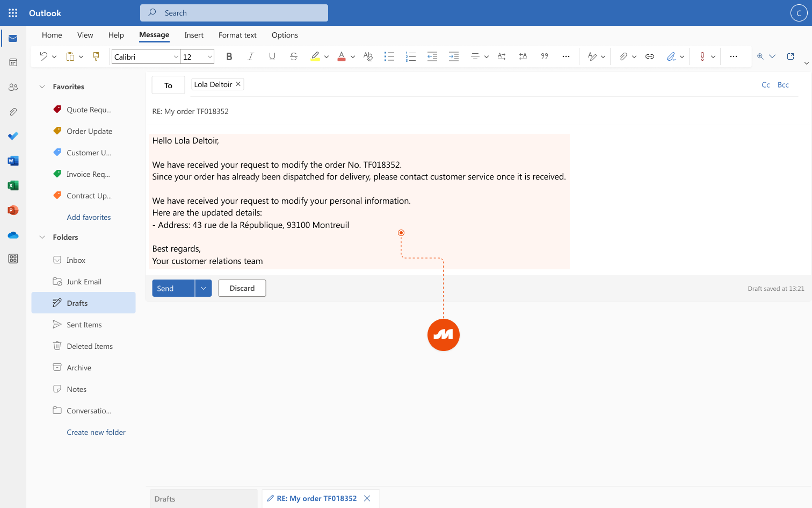Switch to the Insert tab

(194, 35)
